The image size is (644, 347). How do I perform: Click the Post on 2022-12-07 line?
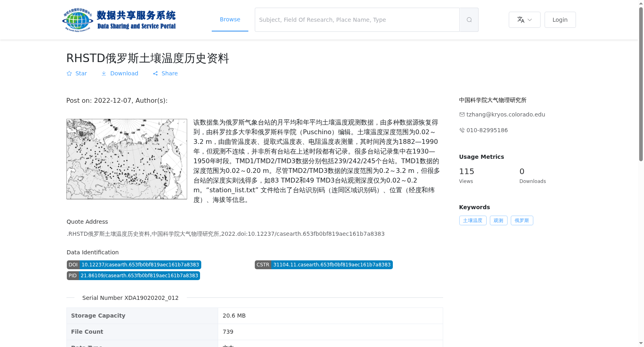click(x=117, y=101)
